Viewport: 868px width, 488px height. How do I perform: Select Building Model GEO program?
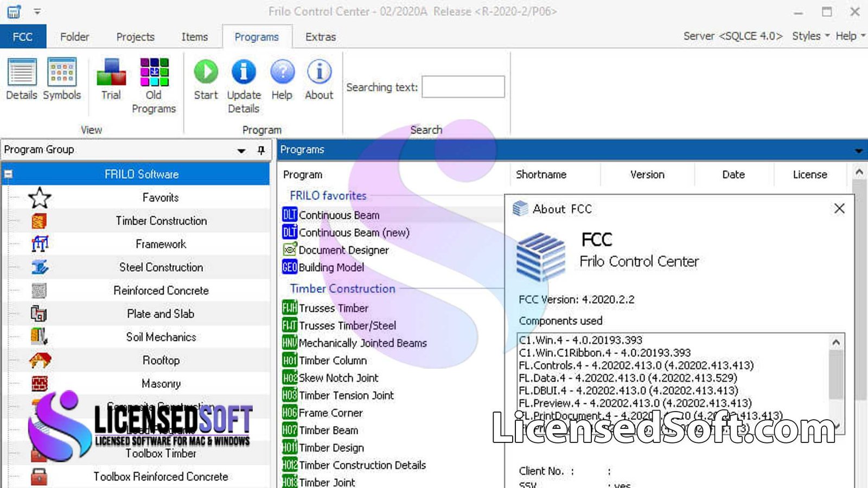[x=323, y=267]
